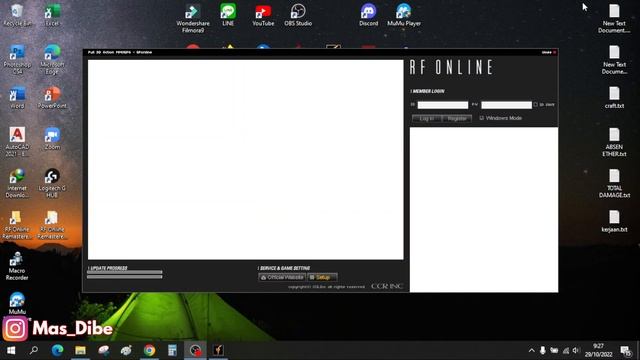The height and width of the screenshot is (360, 640).
Task: Select the Internet Download Manager desktop icon
Action: [17, 183]
